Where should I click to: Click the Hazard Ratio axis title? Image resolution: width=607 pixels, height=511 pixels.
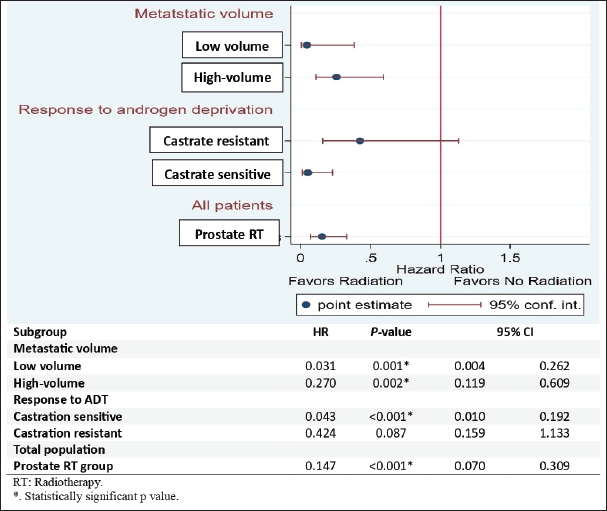click(x=441, y=269)
